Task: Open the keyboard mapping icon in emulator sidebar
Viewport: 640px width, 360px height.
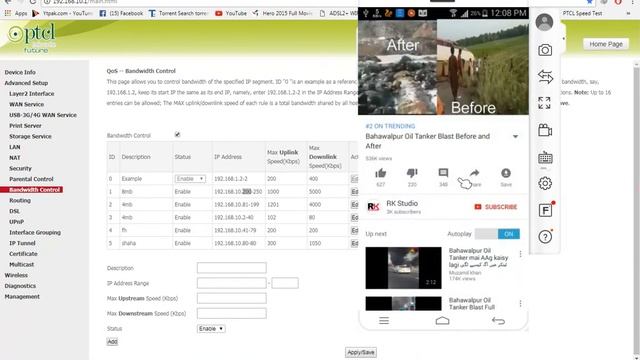Action: pos(545,158)
